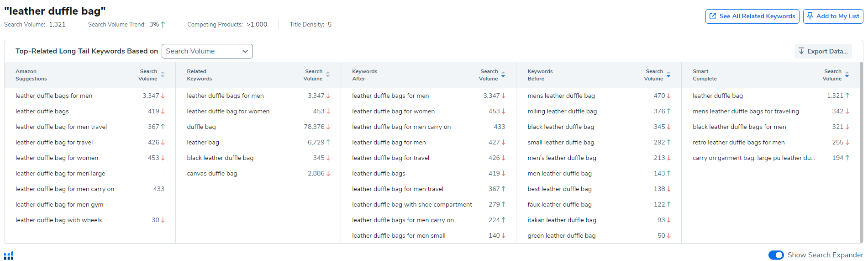Click 'italian leather duffle bag' keyword

pos(562,220)
